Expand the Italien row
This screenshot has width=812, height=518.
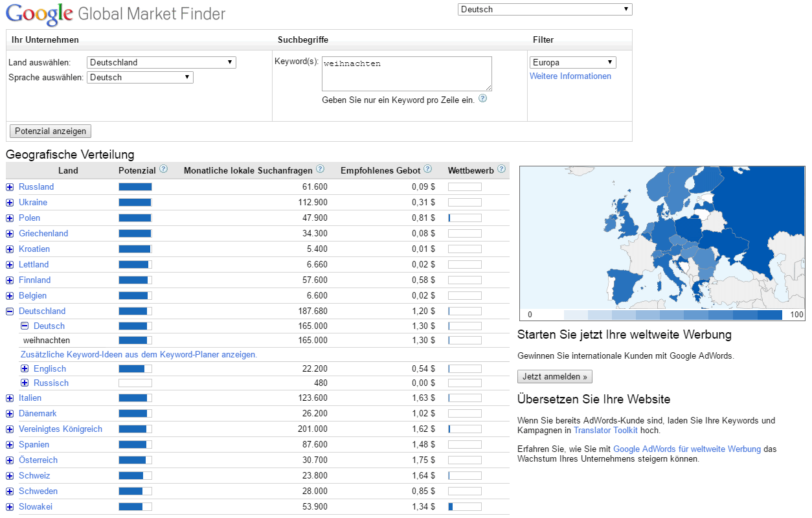(x=10, y=398)
